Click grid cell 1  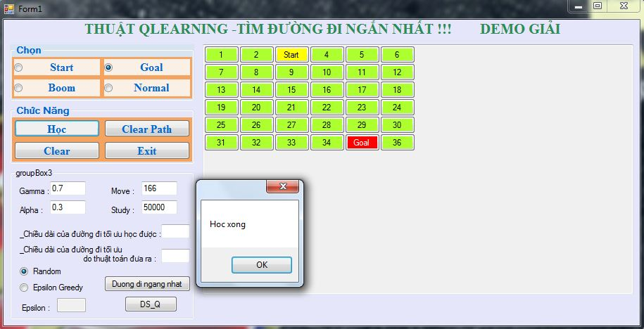[222, 55]
